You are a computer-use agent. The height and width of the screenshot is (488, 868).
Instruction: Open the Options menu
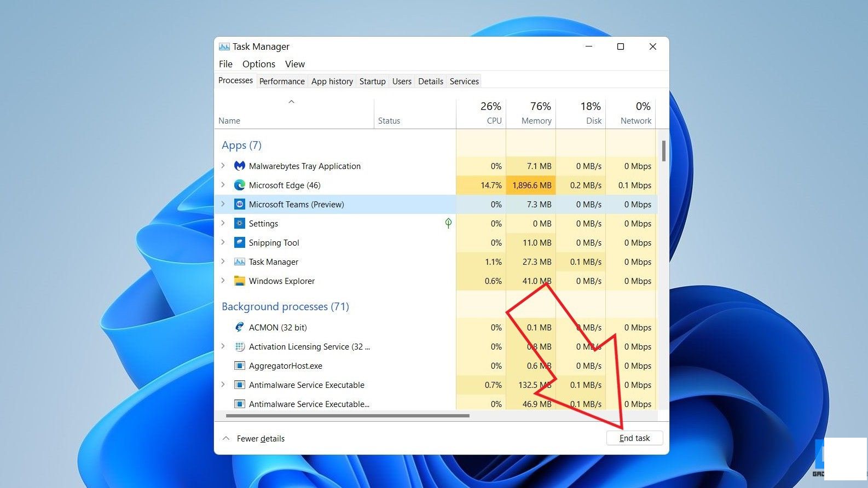[x=258, y=64]
